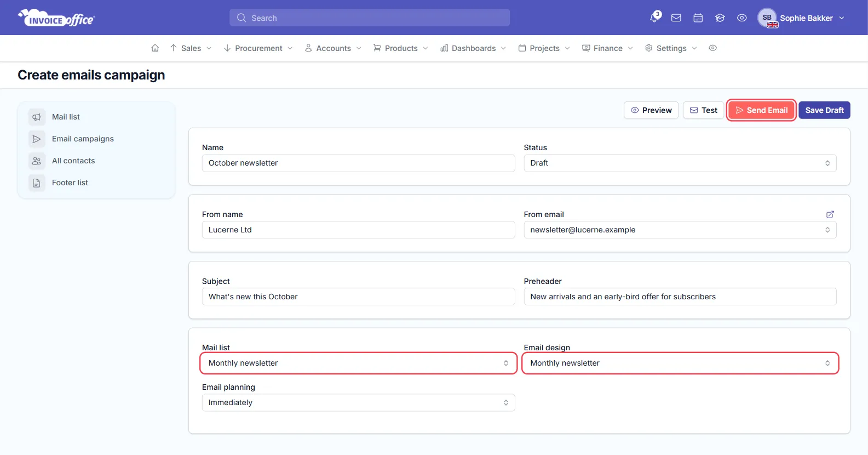Viewport: 868px width, 455px height.
Task: Open the external link icon above From email
Action: (x=830, y=214)
